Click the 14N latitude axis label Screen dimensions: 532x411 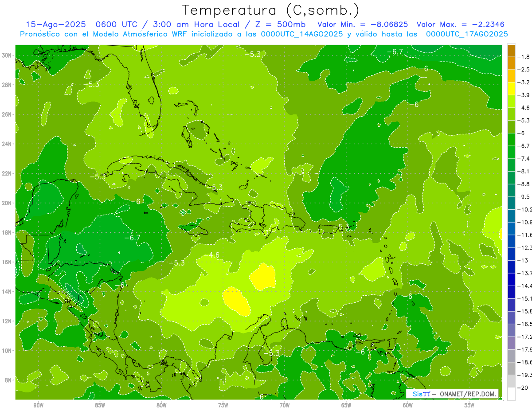click(x=8, y=291)
